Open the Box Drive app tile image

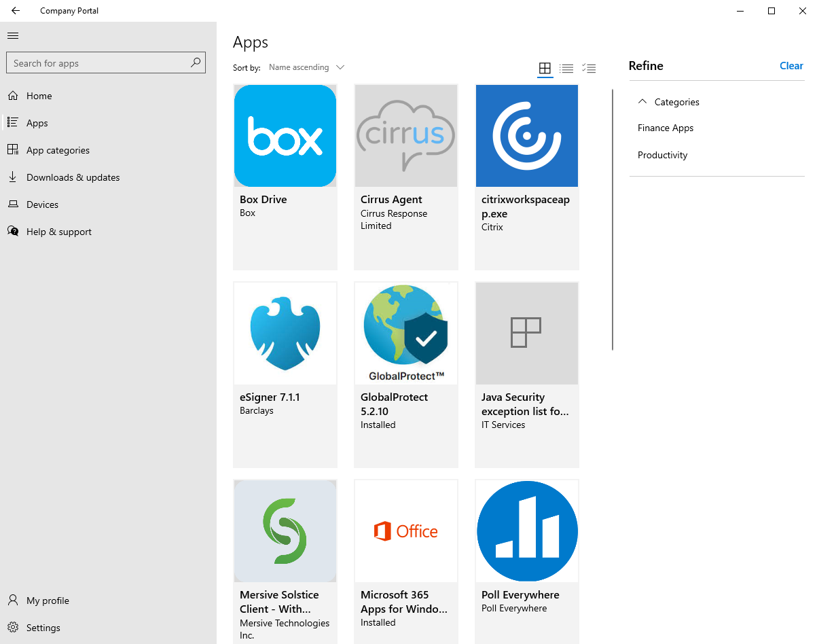(x=285, y=136)
